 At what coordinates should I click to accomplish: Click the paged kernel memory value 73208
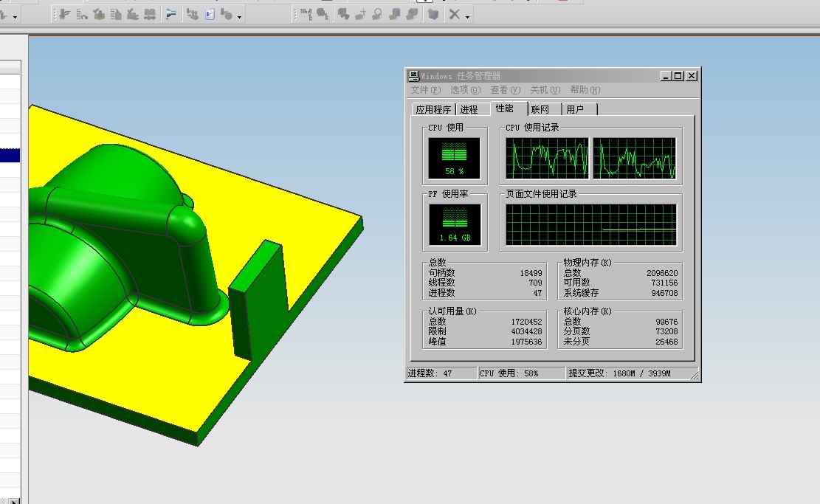[x=666, y=331]
